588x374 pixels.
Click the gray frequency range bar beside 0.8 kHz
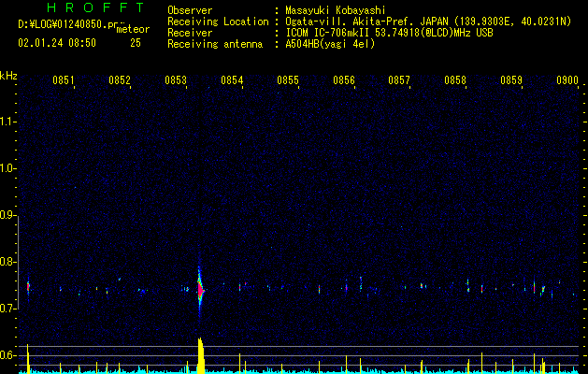pos(19,263)
